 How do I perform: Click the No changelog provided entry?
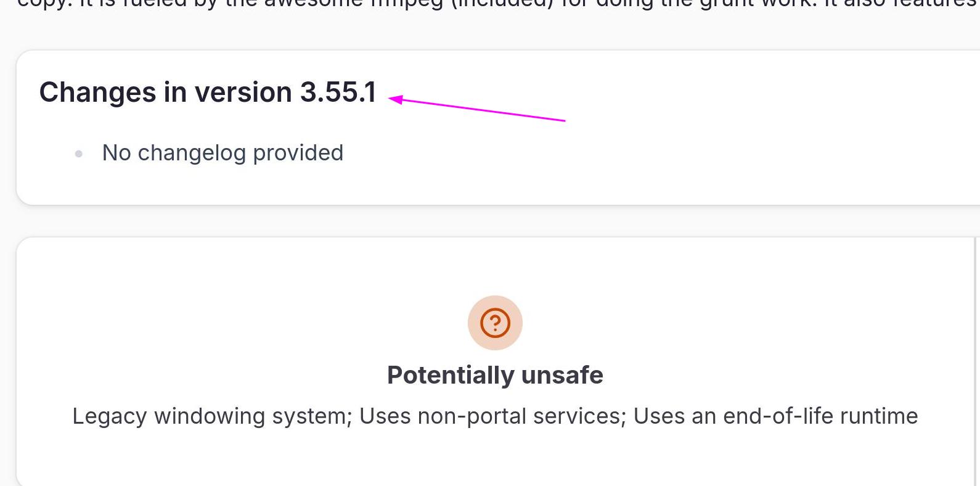(223, 153)
